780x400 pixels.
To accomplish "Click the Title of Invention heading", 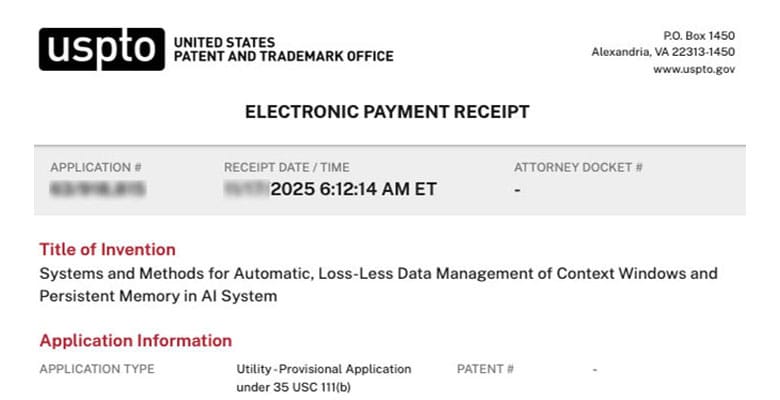I will tap(107, 249).
